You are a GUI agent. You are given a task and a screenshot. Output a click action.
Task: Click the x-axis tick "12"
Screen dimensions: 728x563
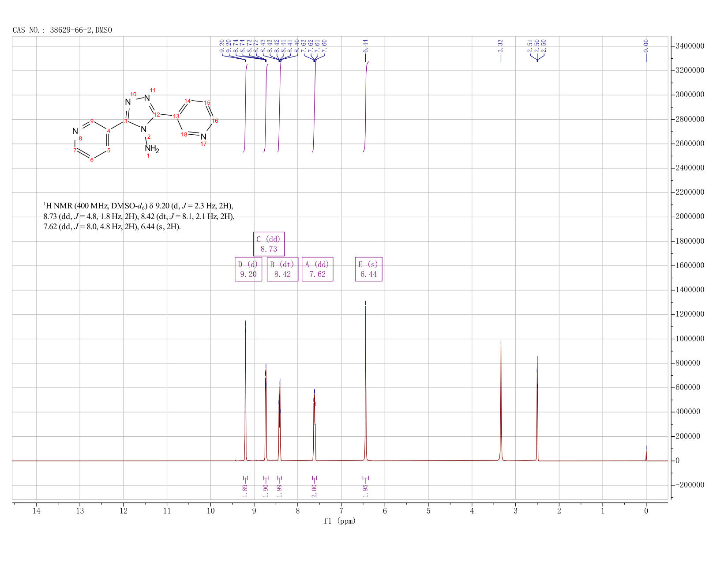click(x=123, y=511)
